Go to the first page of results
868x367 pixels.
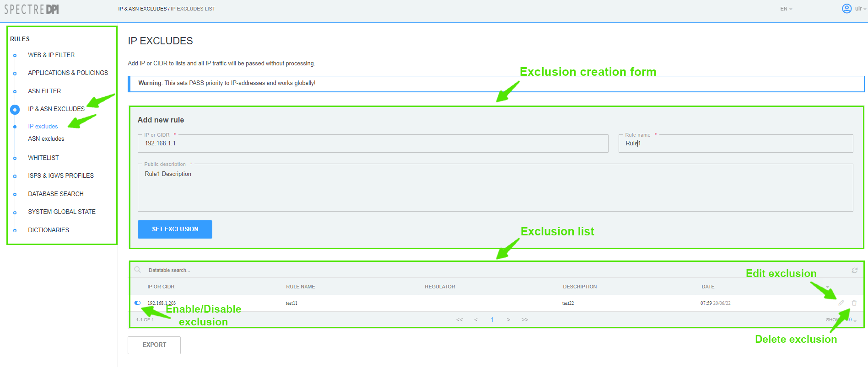coord(459,320)
